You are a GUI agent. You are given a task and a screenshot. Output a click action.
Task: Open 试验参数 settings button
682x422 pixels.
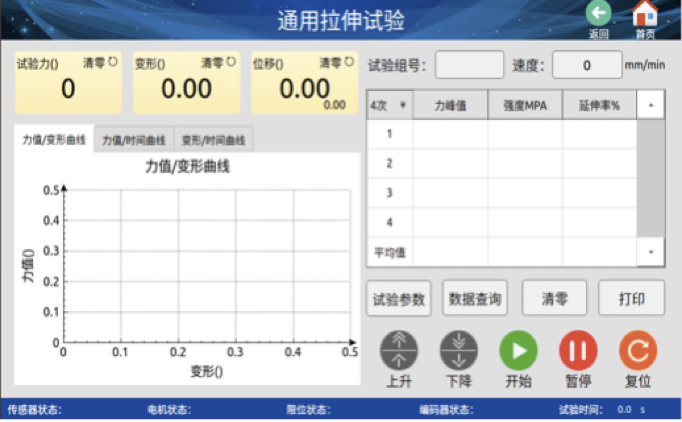click(x=399, y=298)
